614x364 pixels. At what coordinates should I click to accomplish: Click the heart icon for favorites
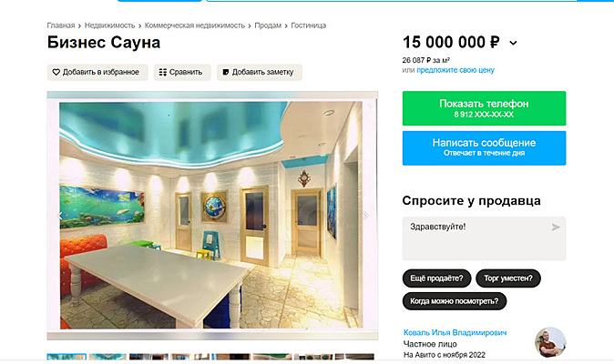point(56,72)
